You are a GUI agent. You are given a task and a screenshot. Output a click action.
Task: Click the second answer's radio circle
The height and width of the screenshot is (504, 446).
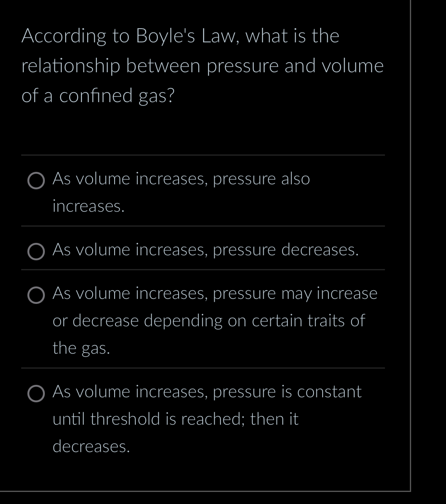(36, 251)
